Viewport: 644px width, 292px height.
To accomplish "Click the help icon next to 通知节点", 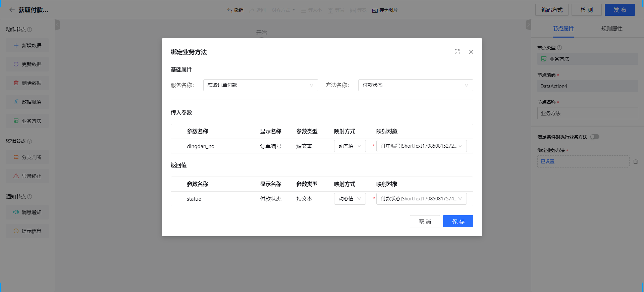I will point(30,197).
